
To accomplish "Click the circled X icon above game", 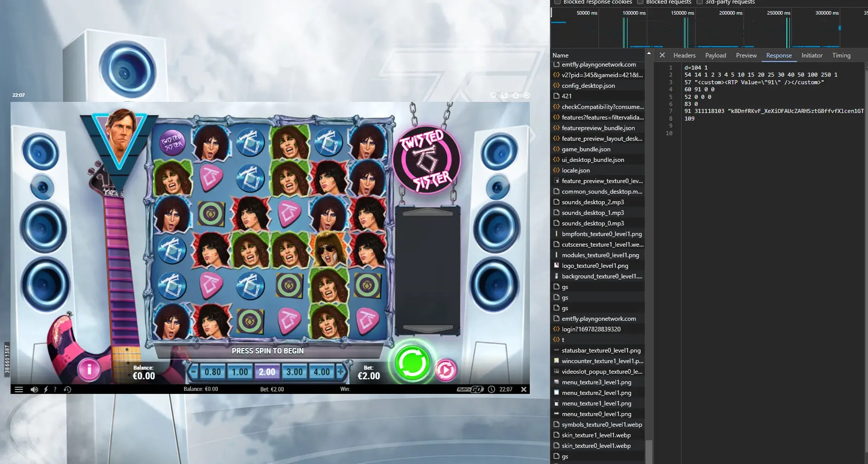I will pos(527,95).
